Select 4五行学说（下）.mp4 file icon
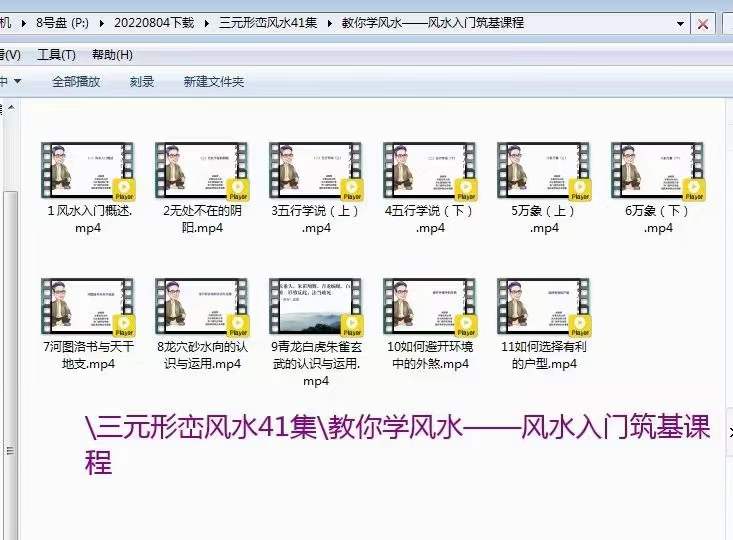 (430, 172)
